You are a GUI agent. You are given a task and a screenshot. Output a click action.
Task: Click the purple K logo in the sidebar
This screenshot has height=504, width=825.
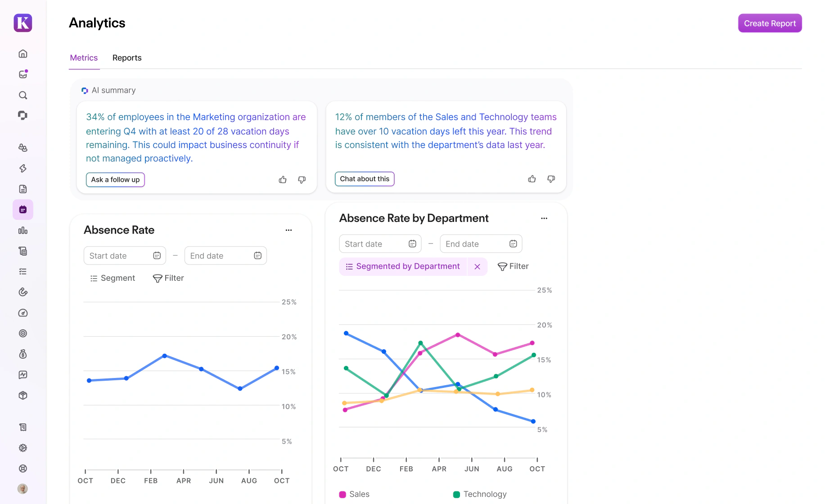[23, 23]
